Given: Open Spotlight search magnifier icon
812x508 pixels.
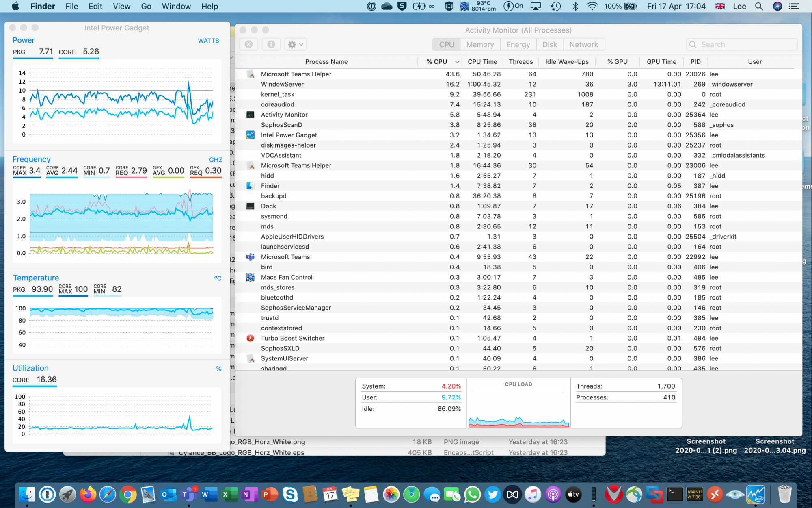Looking at the screenshot, I should tap(759, 6).
